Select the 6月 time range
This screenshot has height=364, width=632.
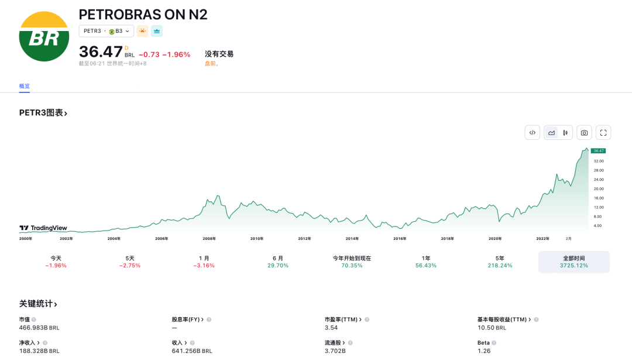(x=278, y=262)
